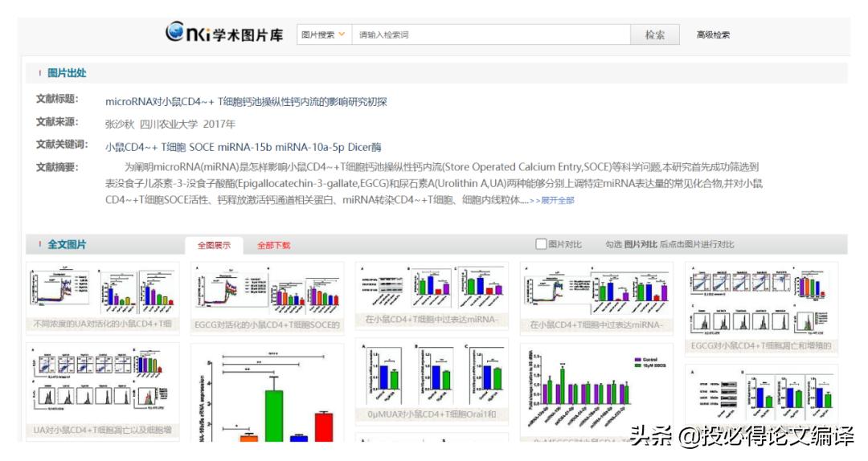Open calcium trace thumbnail 在小鼠CD4+T细胞中过表达miRNA- in fourth column

[x=596, y=298]
